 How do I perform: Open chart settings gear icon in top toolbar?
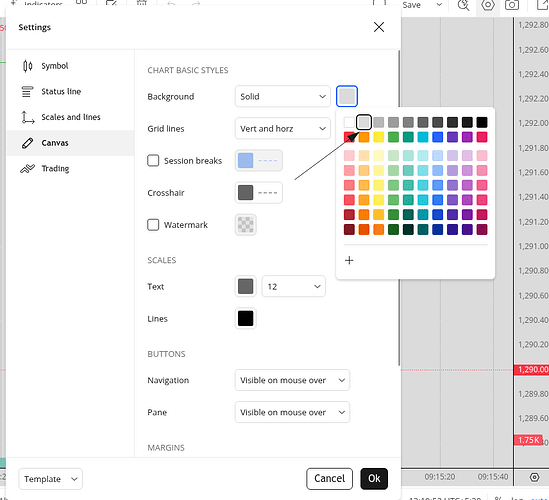point(488,5)
